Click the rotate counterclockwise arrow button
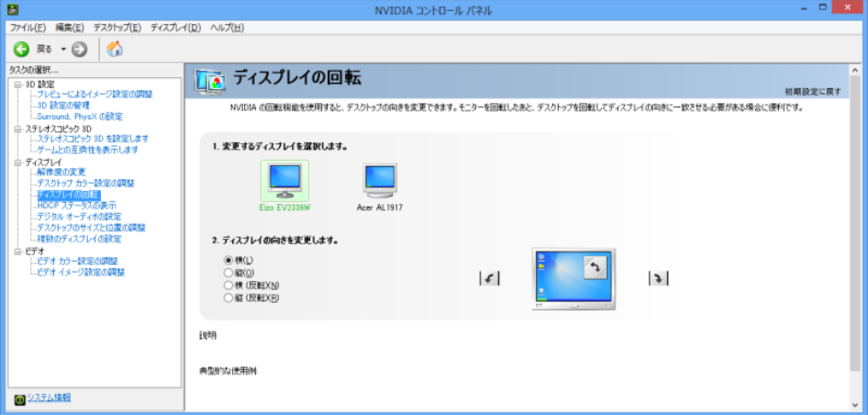 [x=490, y=279]
